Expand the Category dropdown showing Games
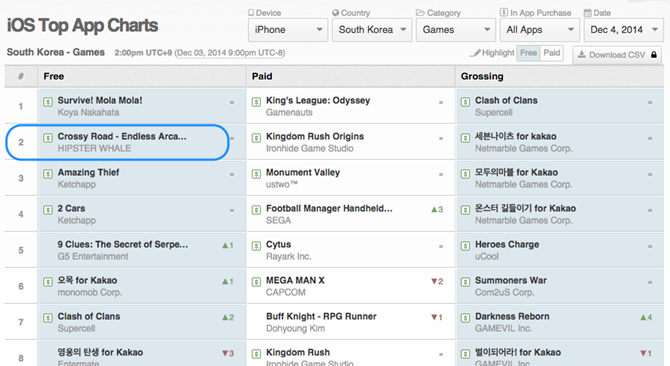This screenshot has height=366, width=670. 456,30
